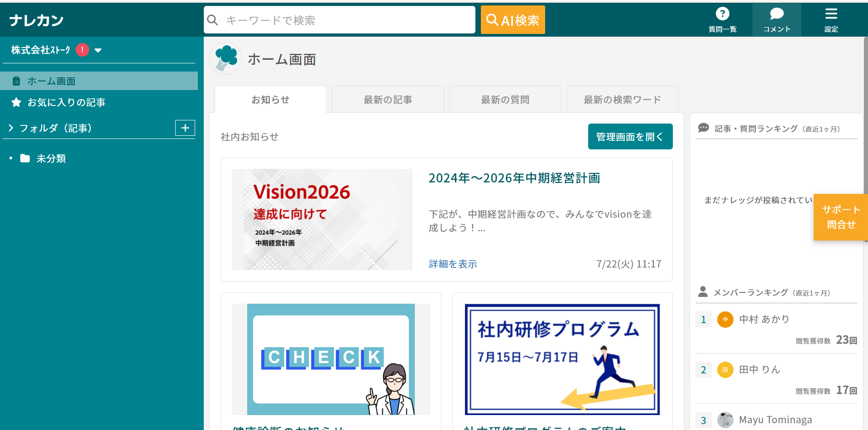Select the 未分類 folder
This screenshot has height=430, width=868.
click(x=51, y=158)
